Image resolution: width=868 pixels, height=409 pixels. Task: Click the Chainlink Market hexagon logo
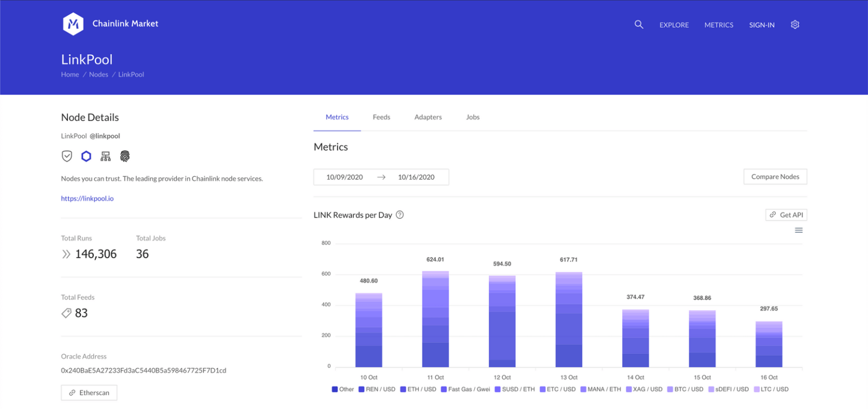(x=72, y=23)
